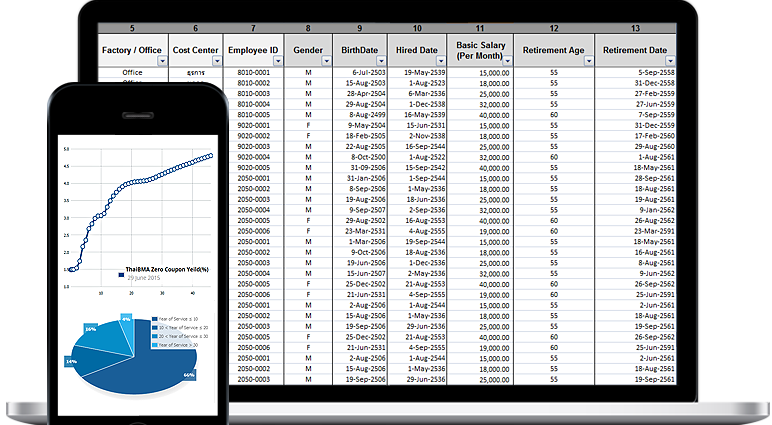The height and width of the screenshot is (425, 772).
Task: Click ThaiBMA Zero Coupon Yield legend label
Action: (167, 269)
